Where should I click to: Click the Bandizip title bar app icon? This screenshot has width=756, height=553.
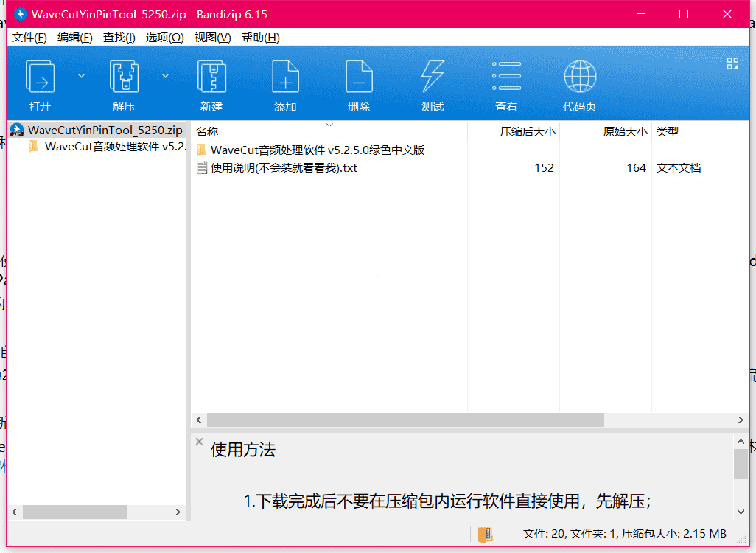pyautogui.click(x=20, y=14)
